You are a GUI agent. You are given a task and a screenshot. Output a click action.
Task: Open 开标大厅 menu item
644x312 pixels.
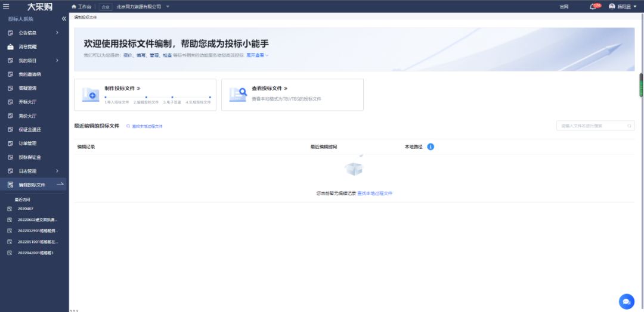[27, 102]
